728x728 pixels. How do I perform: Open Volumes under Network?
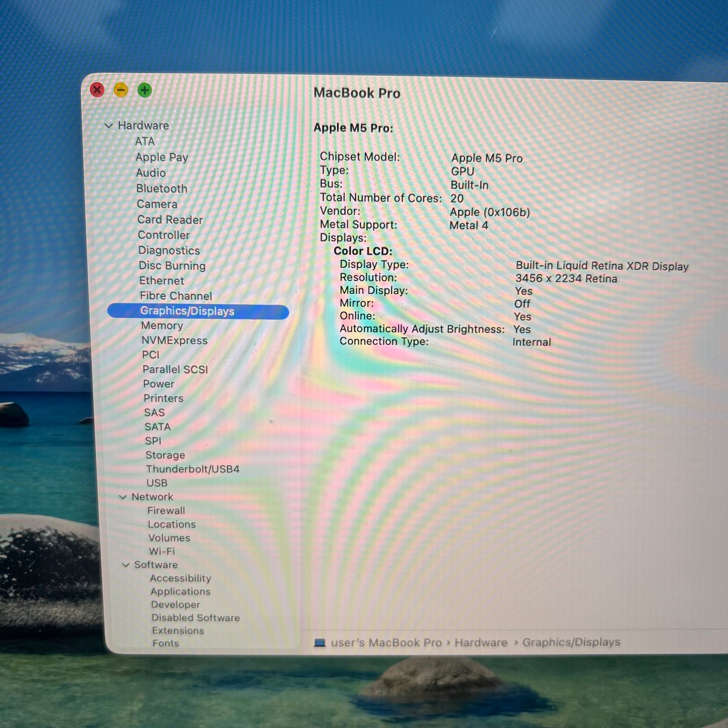[169, 538]
